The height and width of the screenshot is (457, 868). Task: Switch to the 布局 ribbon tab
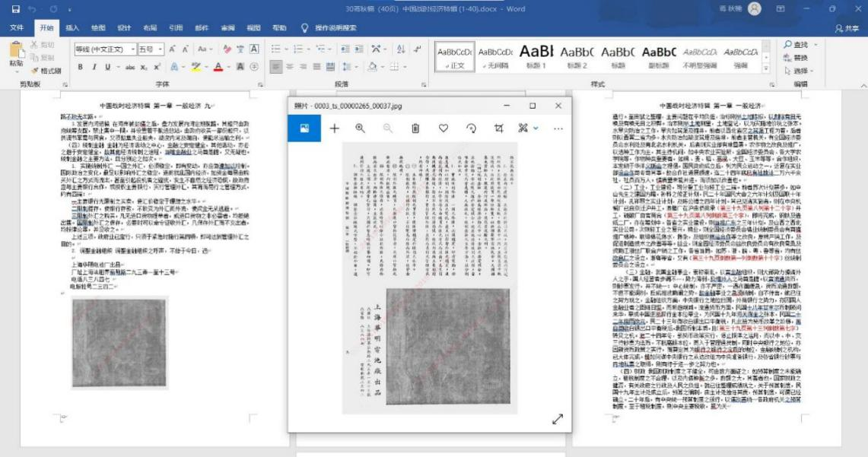coord(150,28)
